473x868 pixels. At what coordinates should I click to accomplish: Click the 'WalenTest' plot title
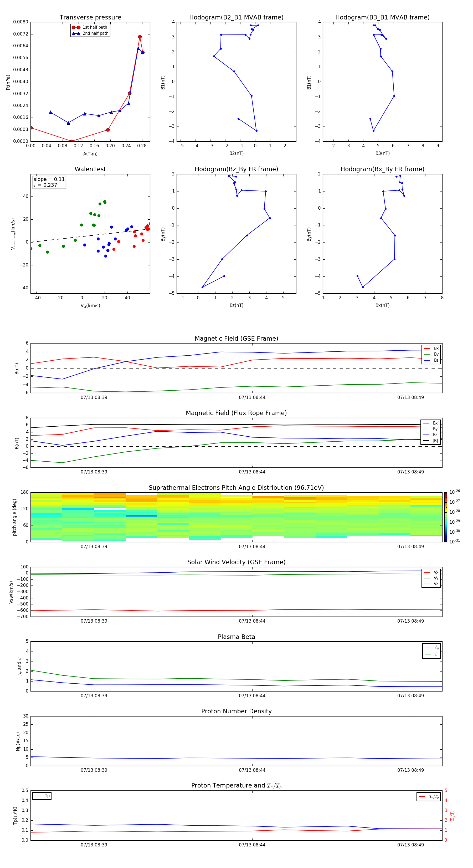point(90,169)
